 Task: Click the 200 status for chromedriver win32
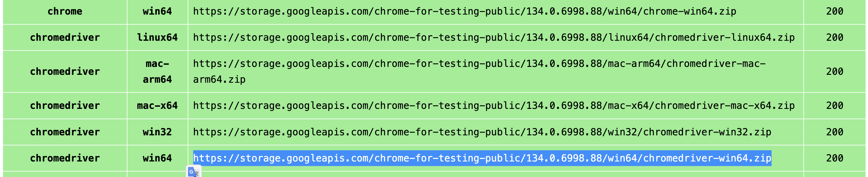pyautogui.click(x=835, y=132)
